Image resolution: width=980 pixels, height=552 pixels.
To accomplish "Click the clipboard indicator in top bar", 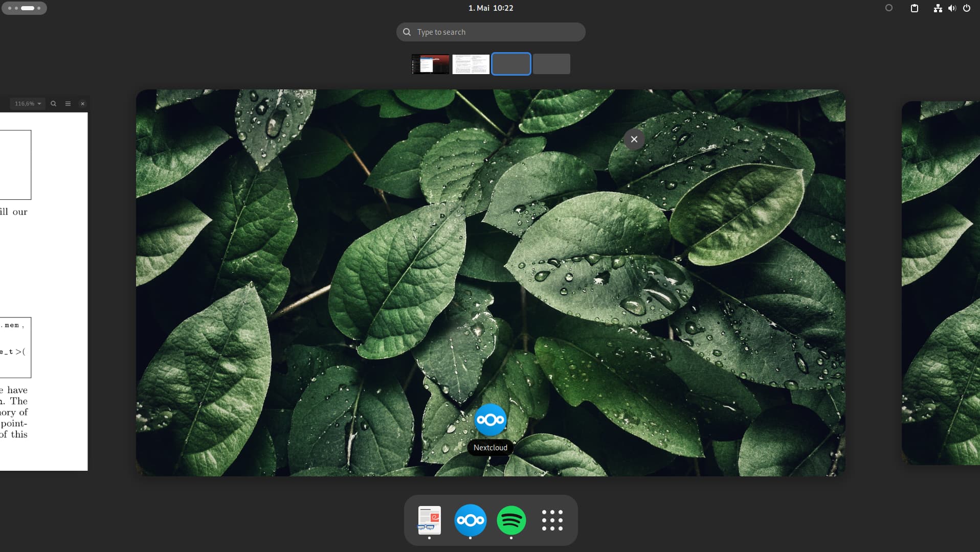I will 914,8.
